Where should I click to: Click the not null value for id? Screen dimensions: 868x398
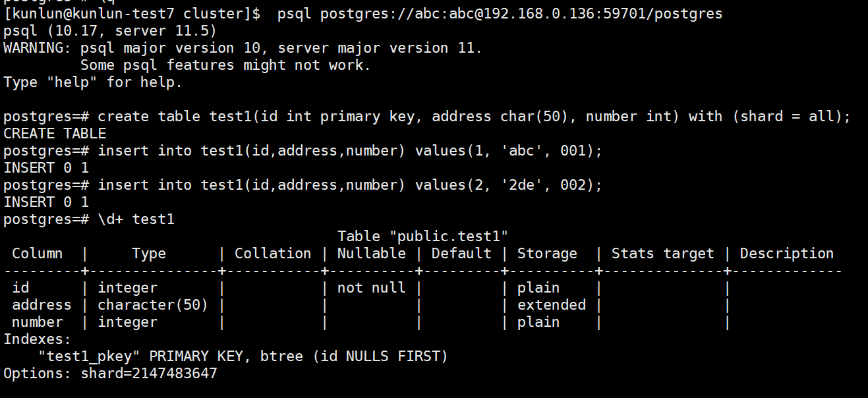click(x=372, y=288)
